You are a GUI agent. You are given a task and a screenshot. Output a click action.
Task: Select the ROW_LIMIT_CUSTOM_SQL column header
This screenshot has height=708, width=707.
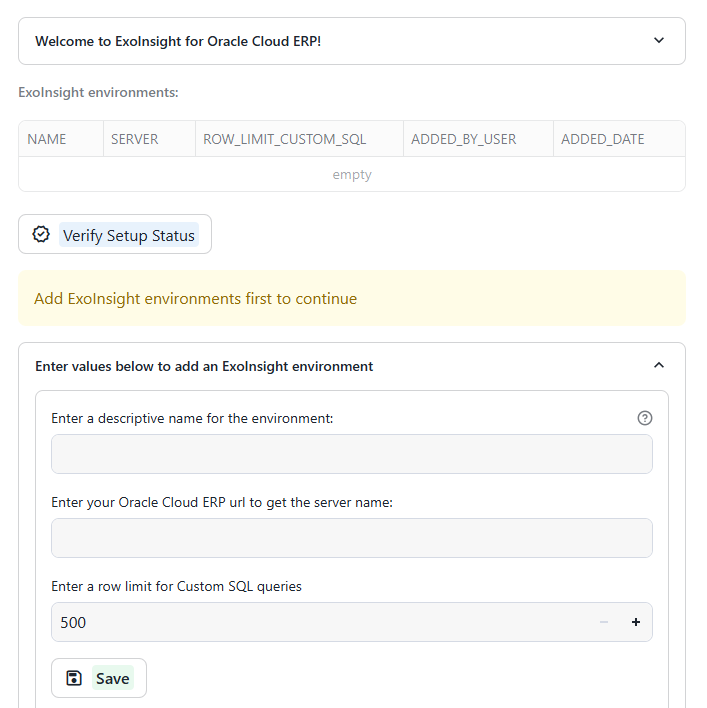[x=299, y=139]
